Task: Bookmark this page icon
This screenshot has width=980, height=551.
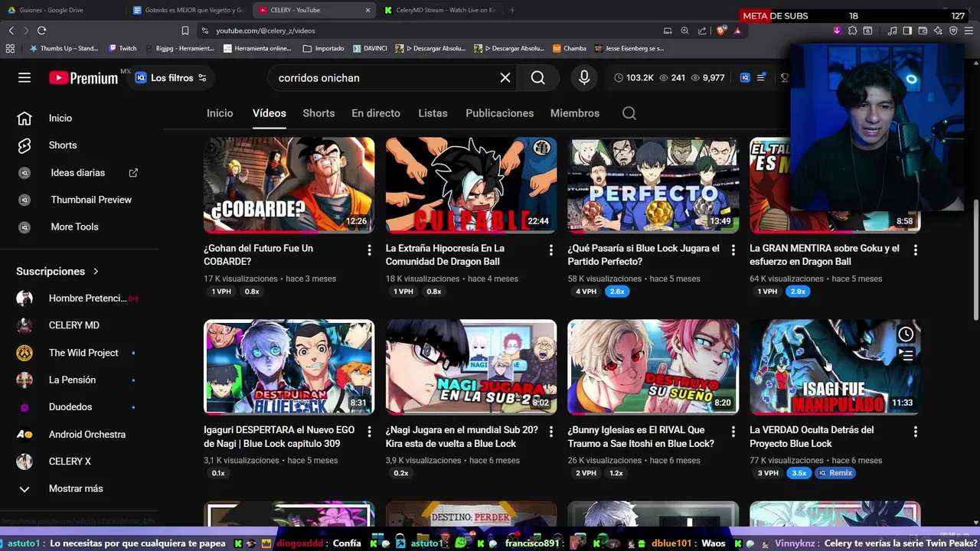Action: tap(185, 31)
